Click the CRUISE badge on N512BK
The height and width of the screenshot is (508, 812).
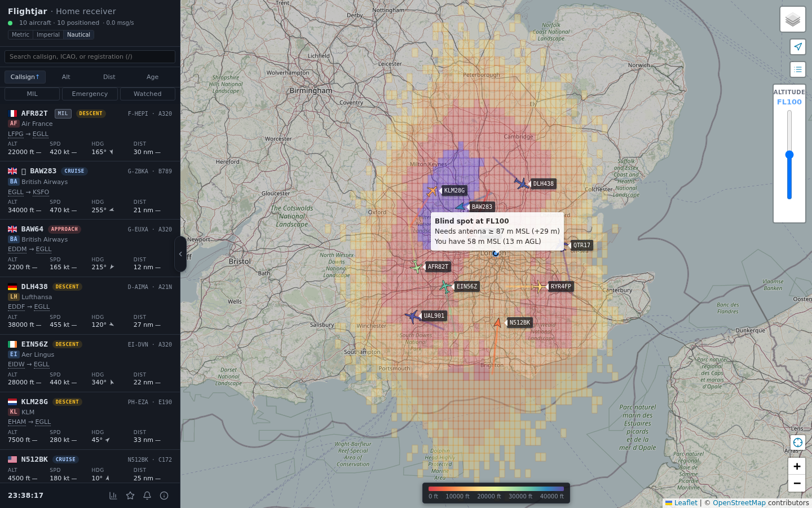click(x=65, y=459)
